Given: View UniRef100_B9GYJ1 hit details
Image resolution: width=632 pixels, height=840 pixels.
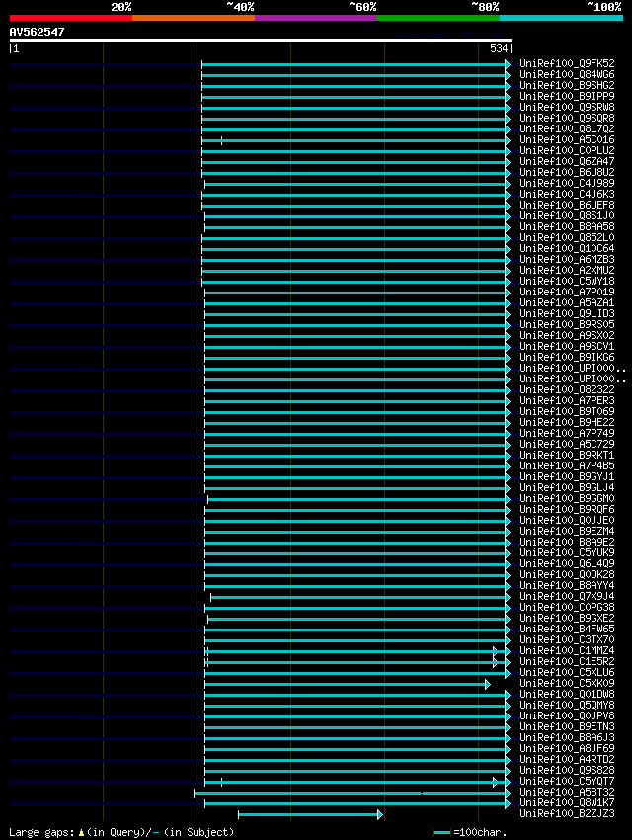Looking at the screenshot, I should tap(567, 476).
